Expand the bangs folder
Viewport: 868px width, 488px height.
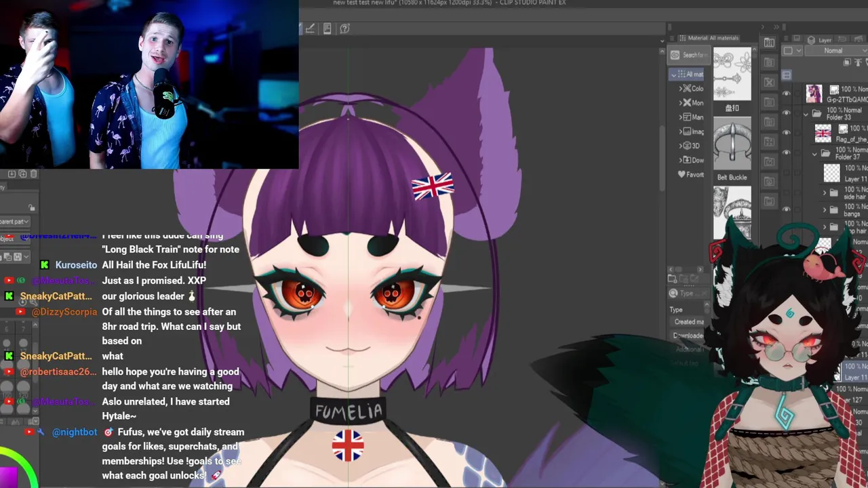[x=825, y=210]
